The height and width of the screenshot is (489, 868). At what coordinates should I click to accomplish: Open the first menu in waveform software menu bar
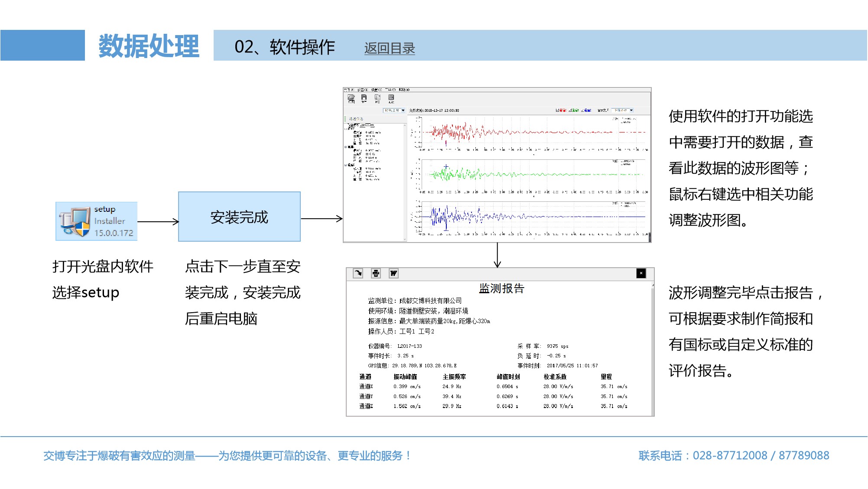coord(349,90)
